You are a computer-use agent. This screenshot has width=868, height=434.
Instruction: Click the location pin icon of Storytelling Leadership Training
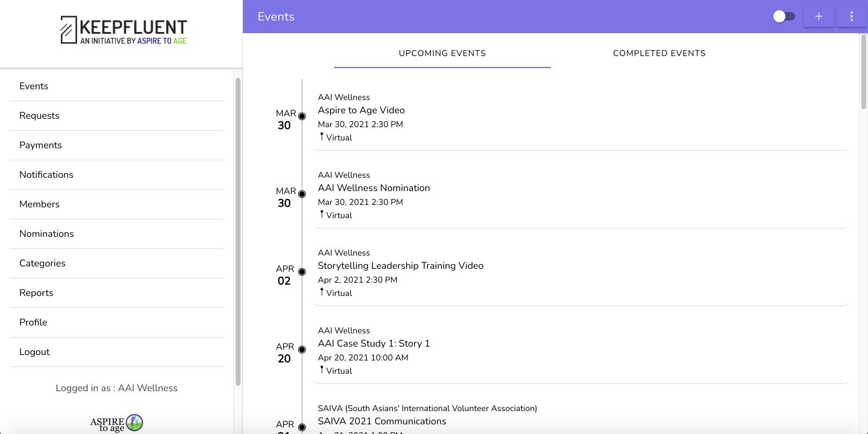322,292
